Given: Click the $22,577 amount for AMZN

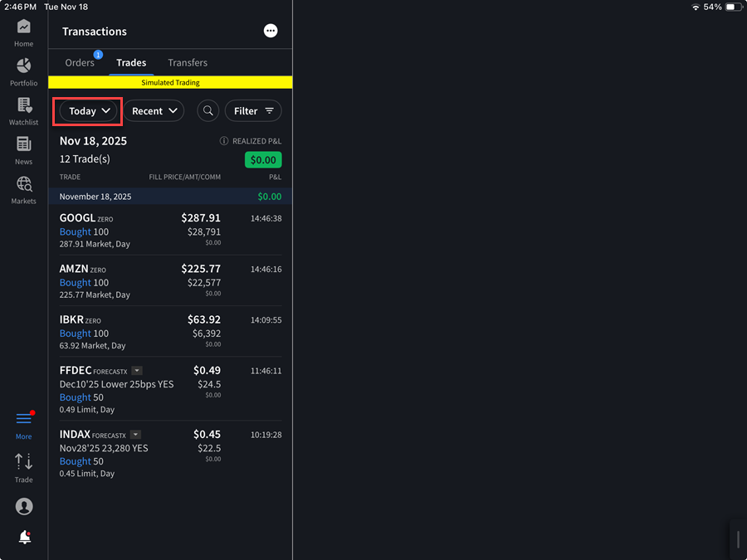Looking at the screenshot, I should tap(204, 283).
